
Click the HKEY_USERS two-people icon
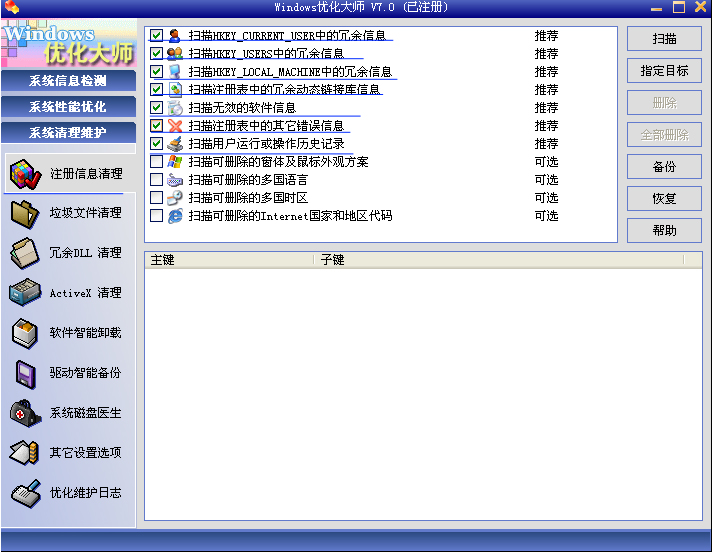(x=175, y=54)
